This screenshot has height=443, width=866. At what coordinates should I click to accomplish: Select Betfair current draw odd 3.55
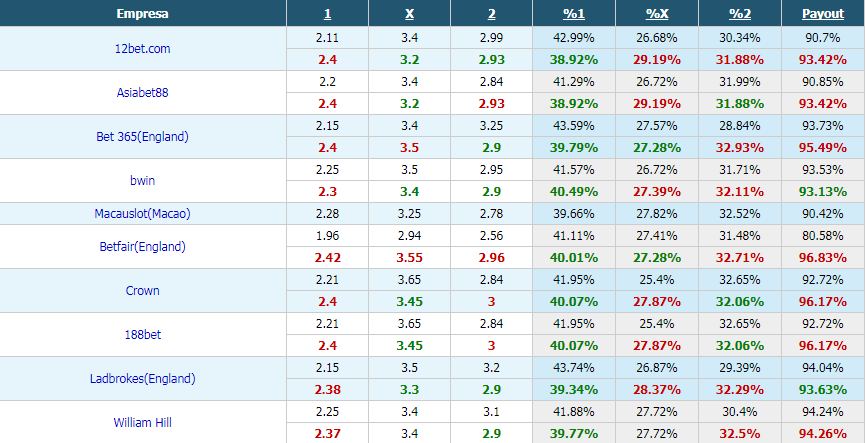(409, 257)
